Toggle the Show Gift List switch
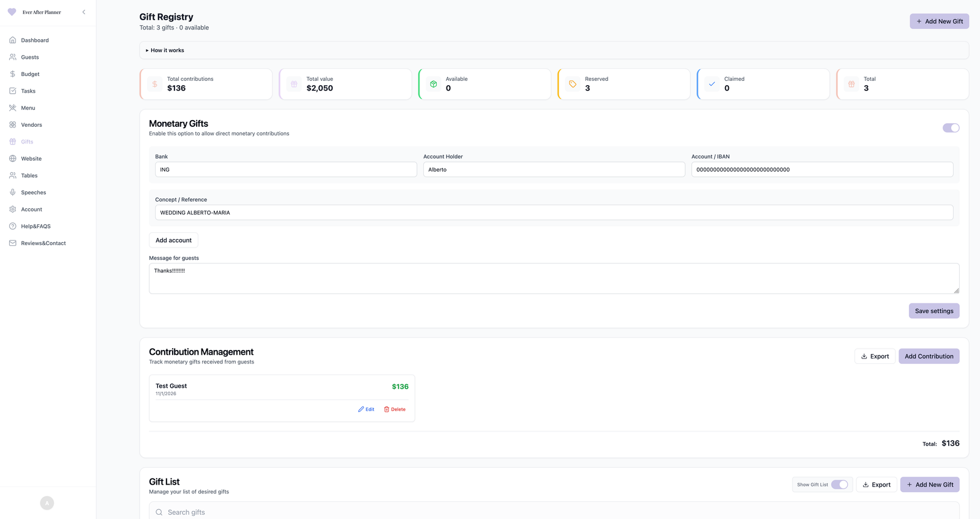Image resolution: width=980 pixels, height=519 pixels. pyautogui.click(x=839, y=485)
